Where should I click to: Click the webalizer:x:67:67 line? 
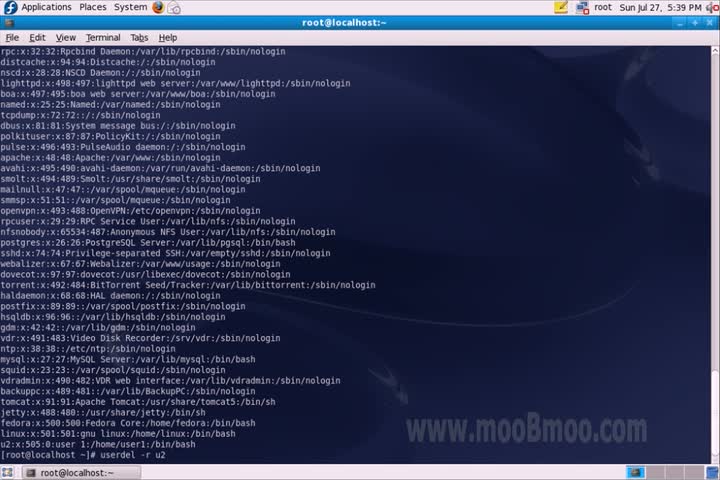[x=141, y=264]
